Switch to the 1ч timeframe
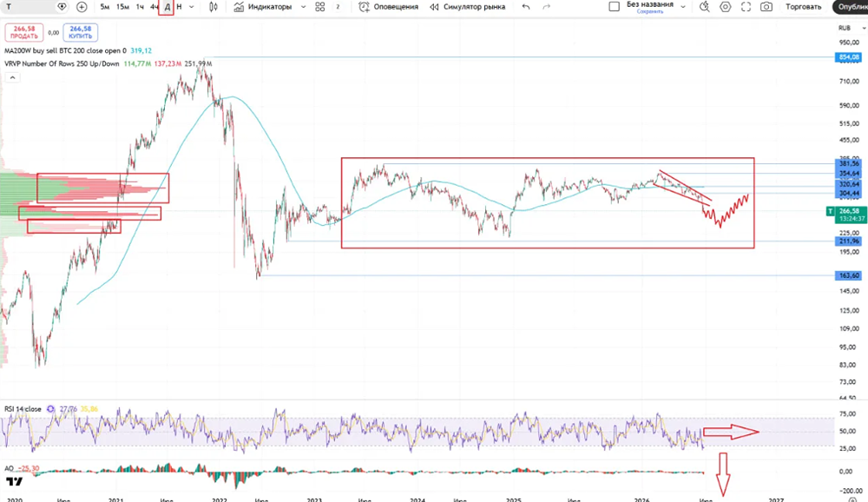The height and width of the screenshot is (502, 868). [140, 7]
